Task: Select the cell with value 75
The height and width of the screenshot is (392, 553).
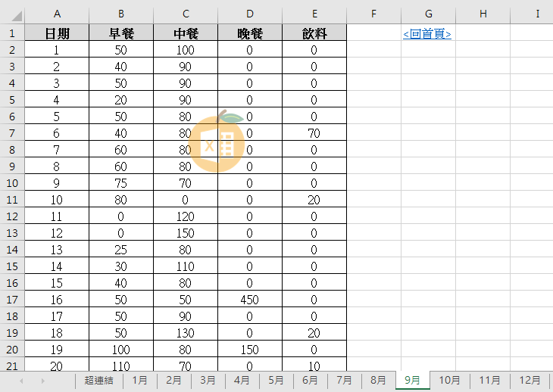Action: coord(121,183)
